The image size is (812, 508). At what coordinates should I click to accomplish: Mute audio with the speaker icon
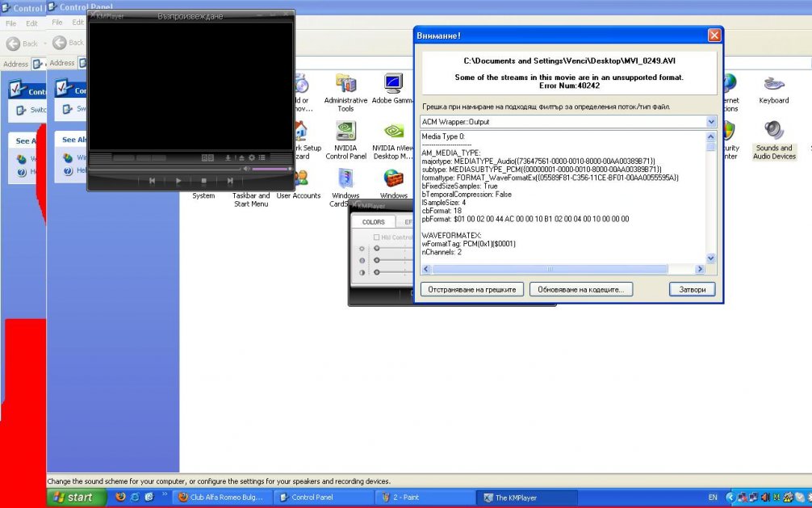(x=247, y=169)
